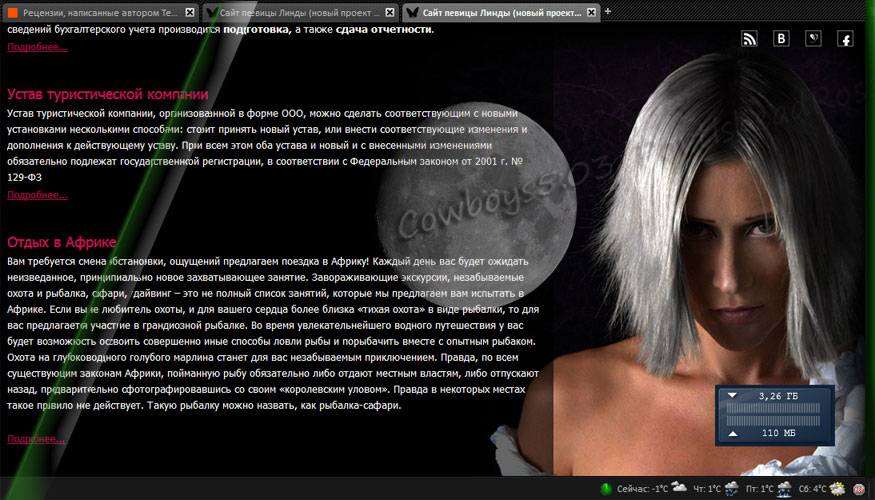Open "Подробнее..." link under Устав туристической компании
The image size is (875, 500).
(x=37, y=195)
